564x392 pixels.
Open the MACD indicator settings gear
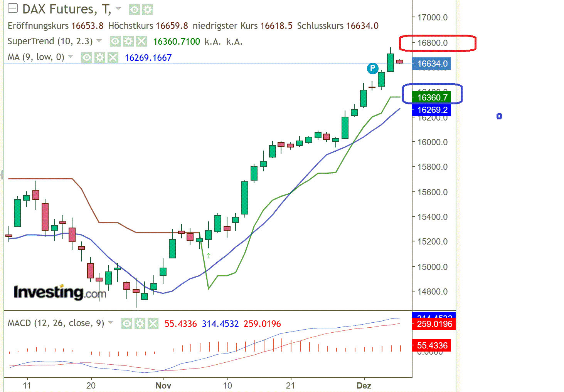point(140,323)
